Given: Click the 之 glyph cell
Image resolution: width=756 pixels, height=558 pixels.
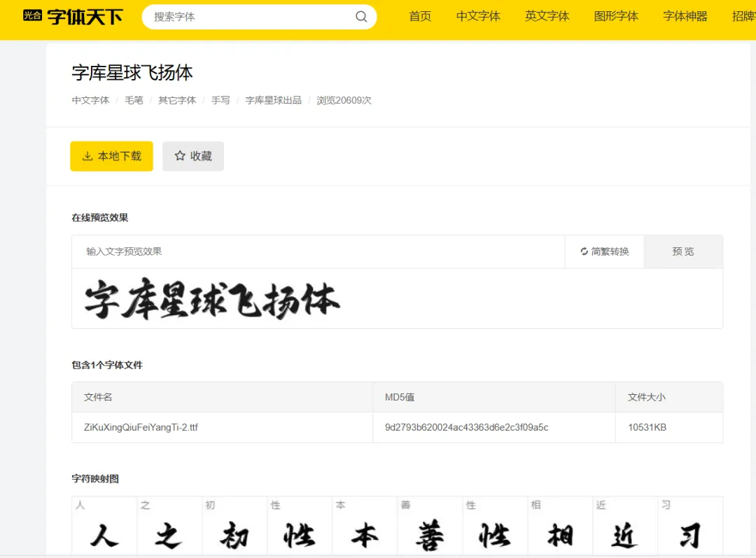Looking at the screenshot, I should [x=169, y=526].
